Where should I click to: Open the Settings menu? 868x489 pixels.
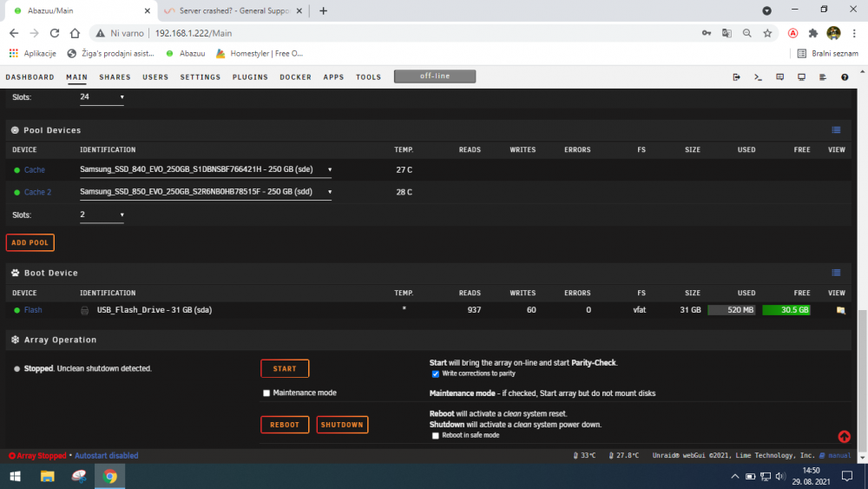[201, 77]
